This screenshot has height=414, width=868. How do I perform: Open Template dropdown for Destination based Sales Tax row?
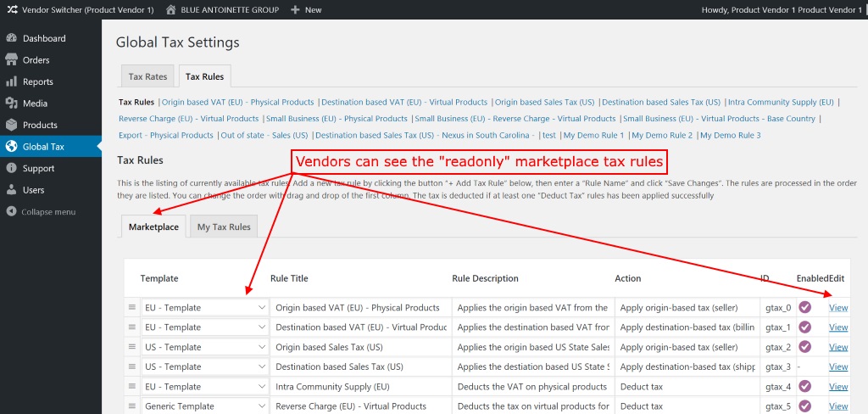pos(205,366)
